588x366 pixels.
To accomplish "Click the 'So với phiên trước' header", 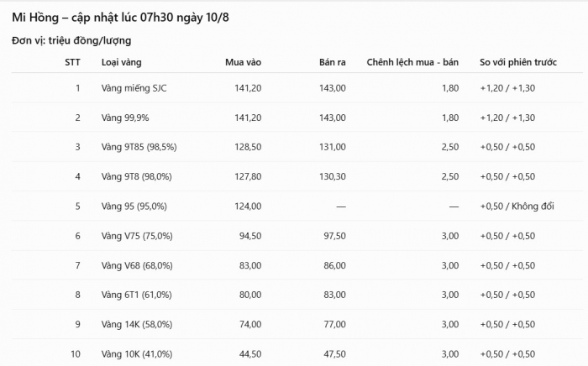I will pyautogui.click(x=518, y=62).
